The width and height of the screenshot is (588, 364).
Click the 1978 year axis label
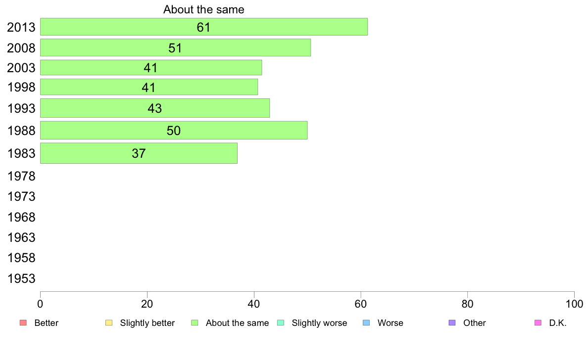[x=21, y=176]
